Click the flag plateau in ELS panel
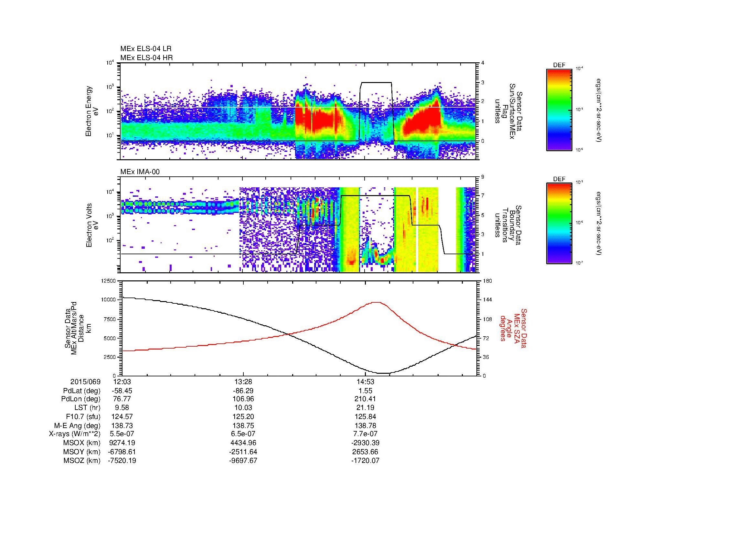 (x=376, y=83)
